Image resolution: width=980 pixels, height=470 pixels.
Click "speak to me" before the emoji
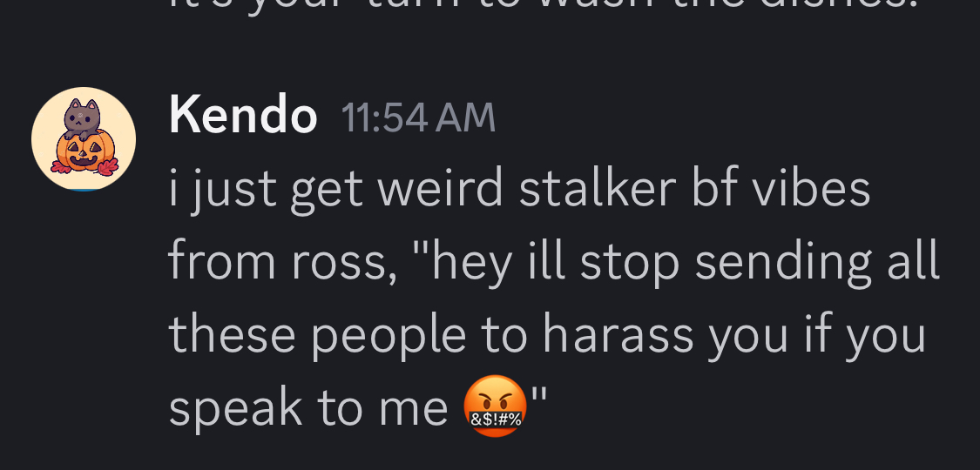308,408
